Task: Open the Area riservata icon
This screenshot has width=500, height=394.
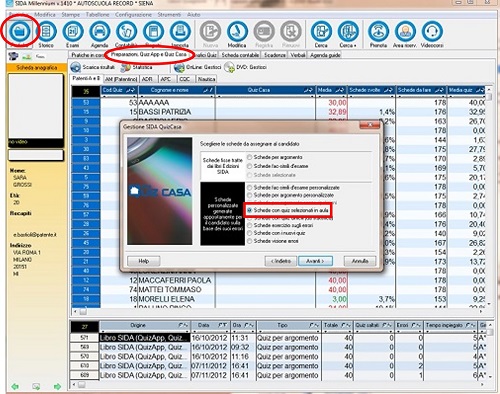Action: pyautogui.click(x=405, y=31)
